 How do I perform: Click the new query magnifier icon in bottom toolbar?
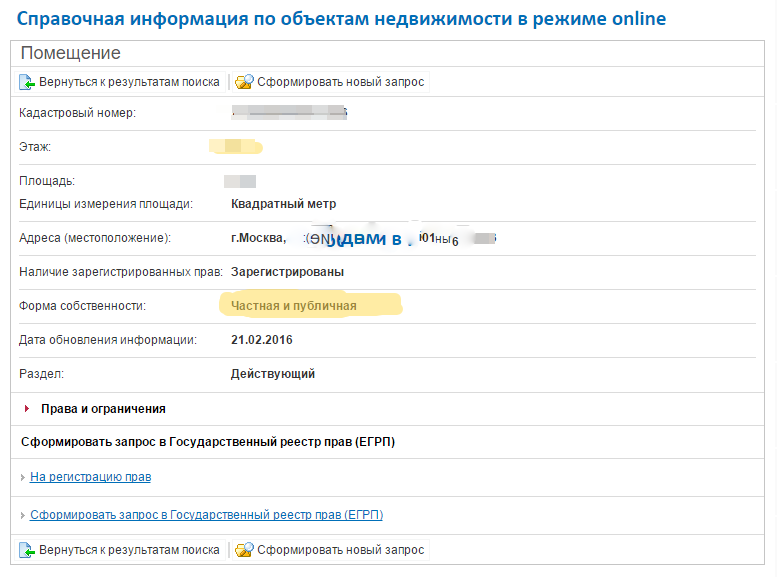(244, 550)
